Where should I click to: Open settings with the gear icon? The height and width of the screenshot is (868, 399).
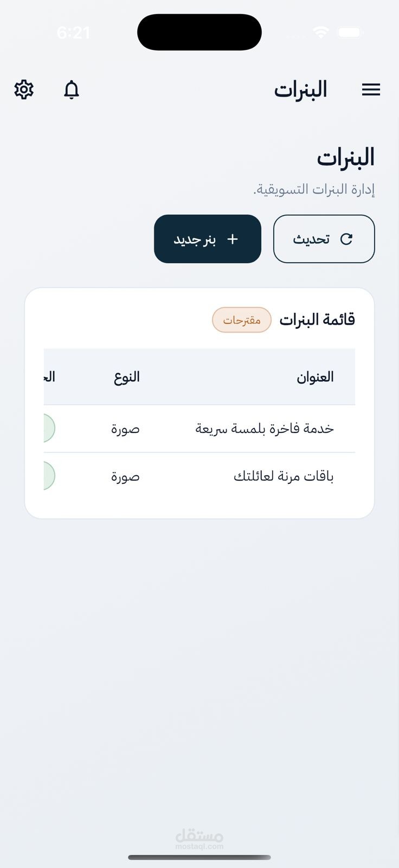click(24, 90)
